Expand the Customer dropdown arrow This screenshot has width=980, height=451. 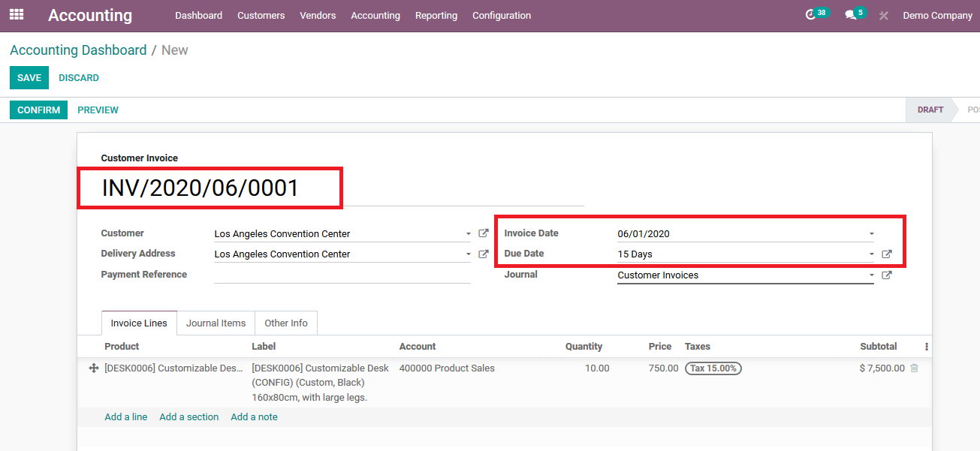click(468, 234)
